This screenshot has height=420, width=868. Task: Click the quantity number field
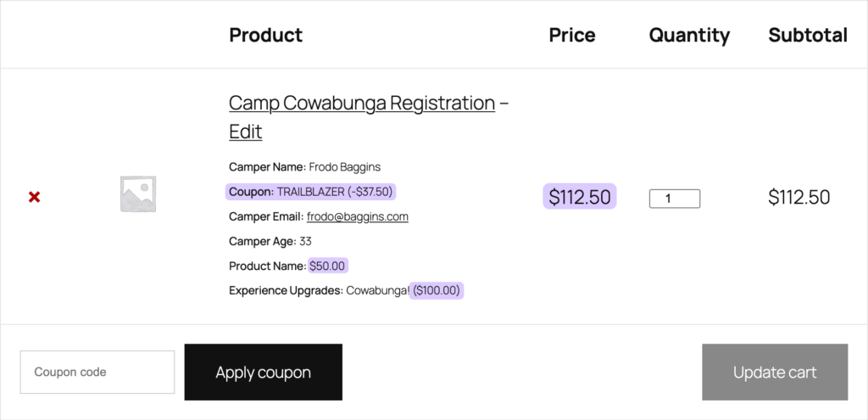[674, 199]
